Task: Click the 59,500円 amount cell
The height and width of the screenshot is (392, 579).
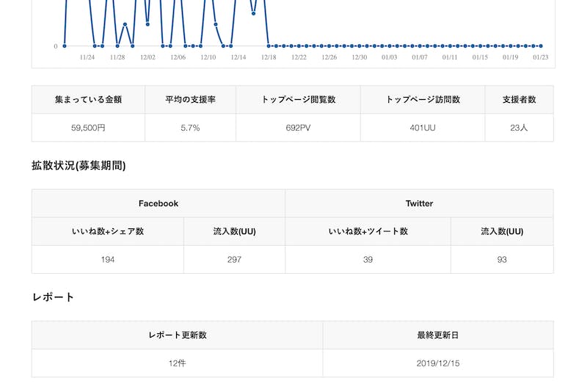Action: click(88, 128)
